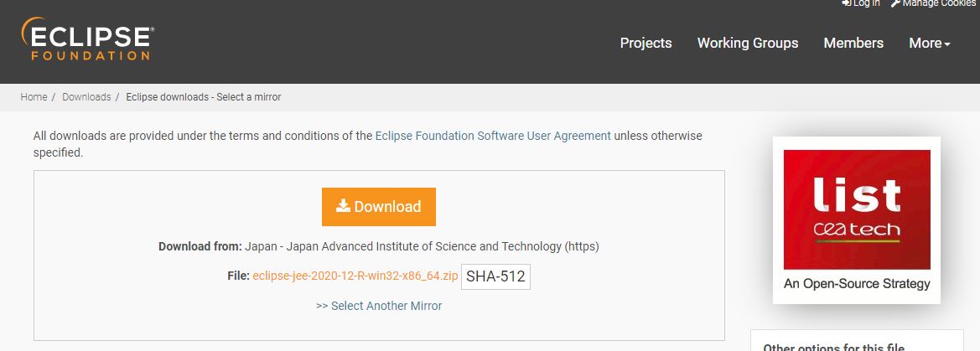
Task: Click 'Select Another Mirror' link
Action: point(379,306)
